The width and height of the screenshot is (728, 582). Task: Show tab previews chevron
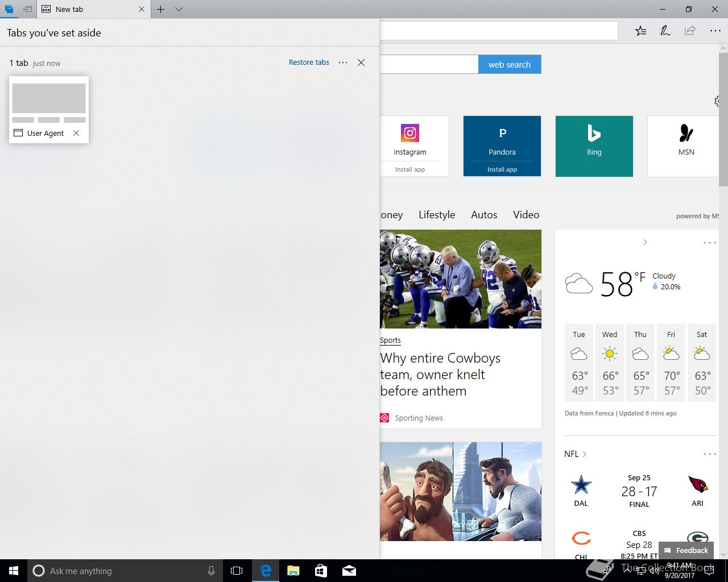tap(179, 9)
